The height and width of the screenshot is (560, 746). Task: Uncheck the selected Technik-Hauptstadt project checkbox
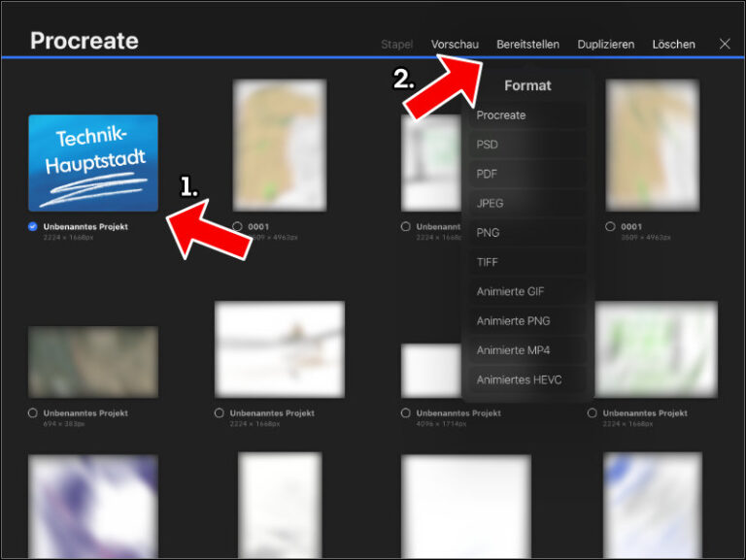tap(32, 226)
